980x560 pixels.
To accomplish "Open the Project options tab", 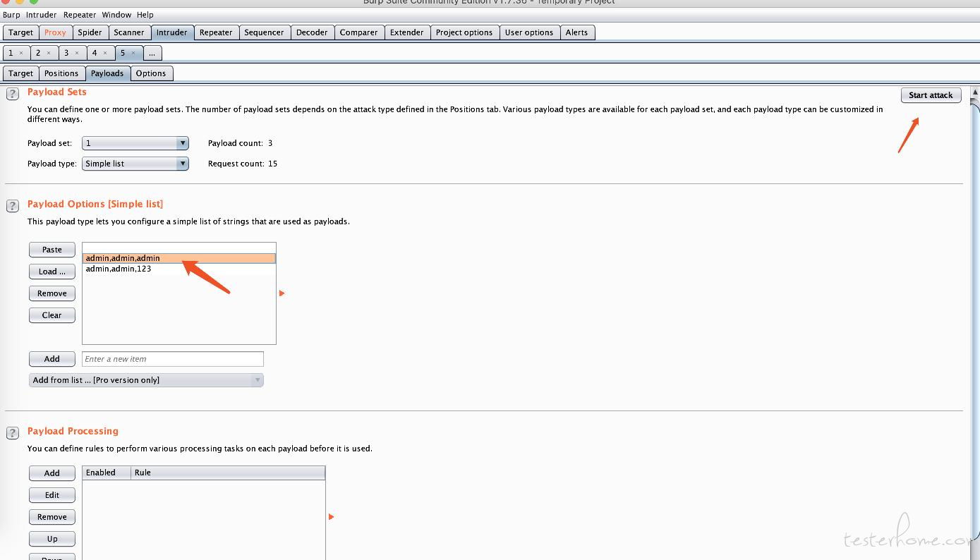I will tap(464, 32).
